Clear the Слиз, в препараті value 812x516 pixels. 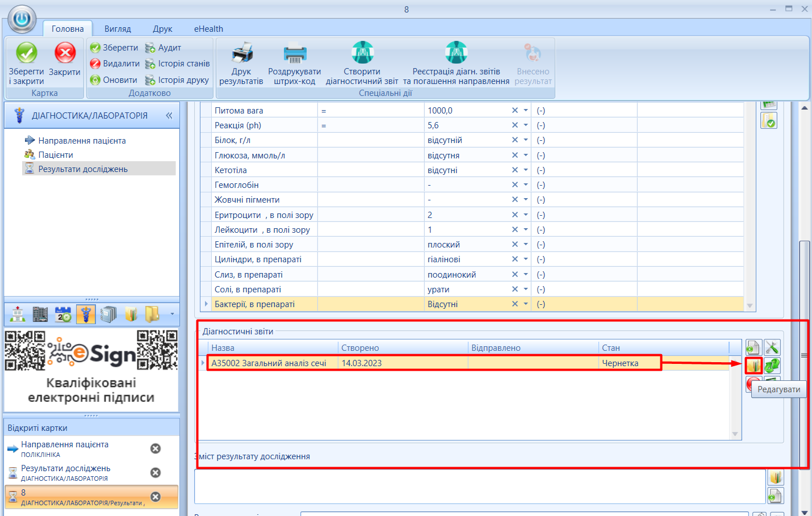tap(515, 274)
